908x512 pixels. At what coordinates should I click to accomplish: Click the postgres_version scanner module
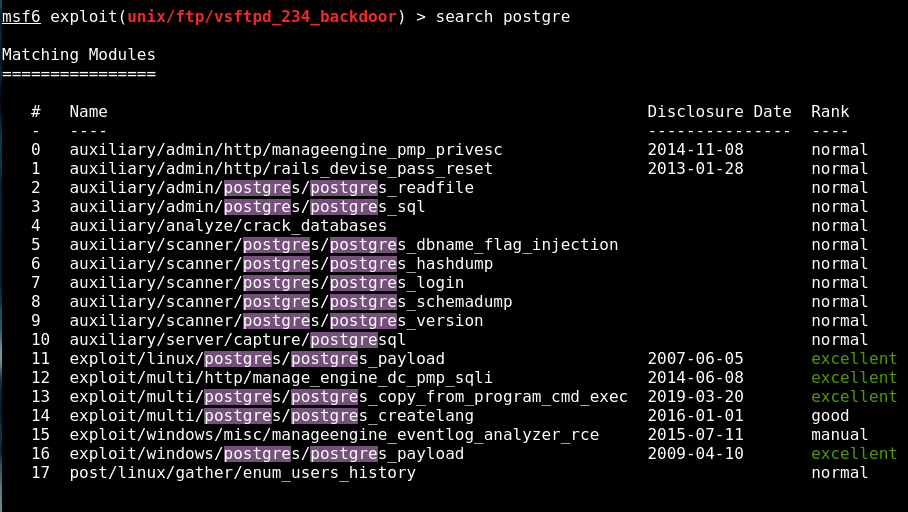point(276,321)
